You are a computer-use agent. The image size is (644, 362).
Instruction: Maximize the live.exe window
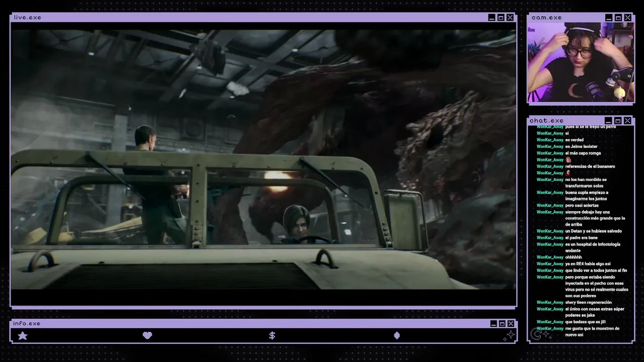pyautogui.click(x=501, y=18)
